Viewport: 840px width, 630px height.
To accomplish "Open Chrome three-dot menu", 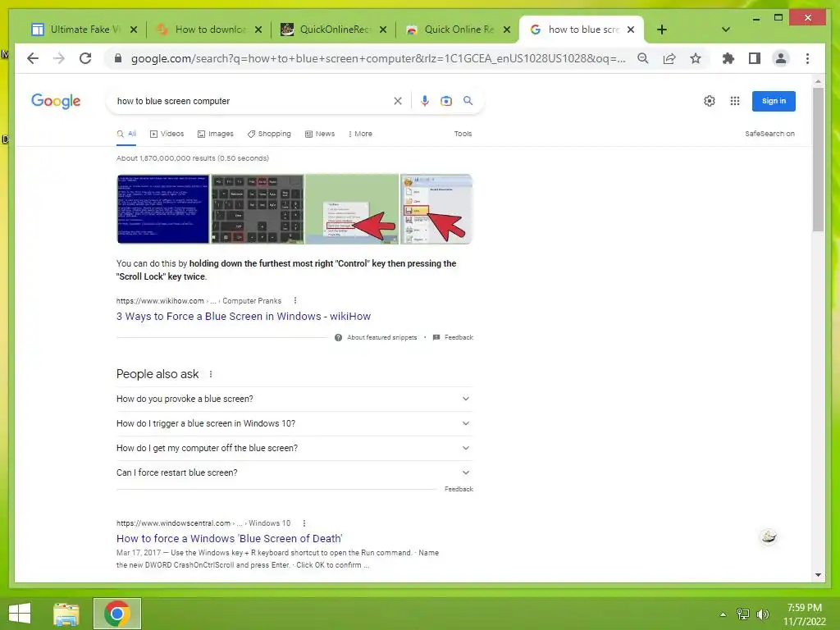I will point(807,58).
